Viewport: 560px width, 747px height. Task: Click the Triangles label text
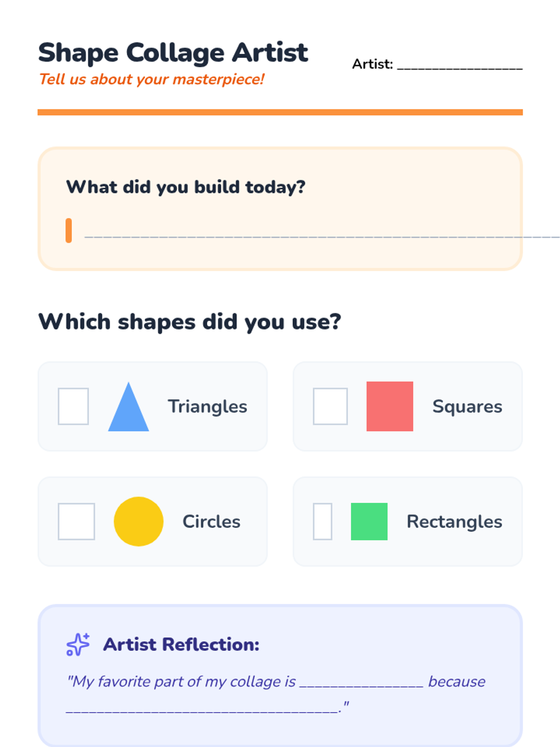(208, 407)
